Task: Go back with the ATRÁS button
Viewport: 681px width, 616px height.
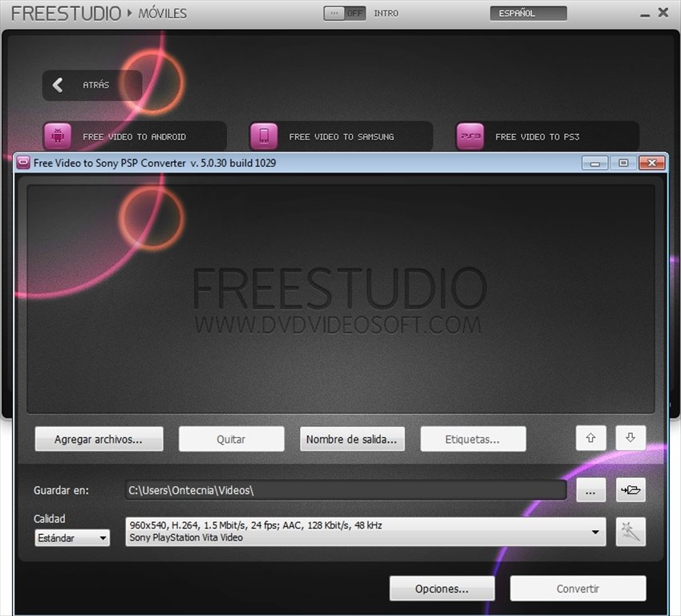Action: point(92,85)
